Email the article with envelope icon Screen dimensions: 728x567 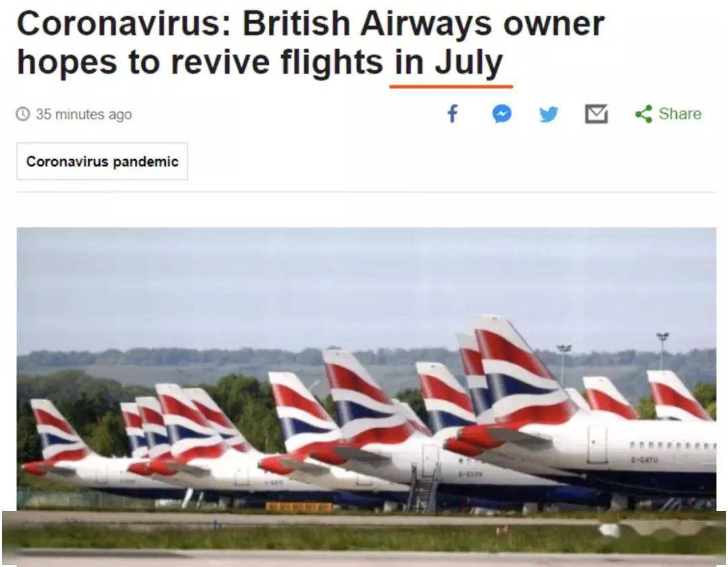(596, 114)
